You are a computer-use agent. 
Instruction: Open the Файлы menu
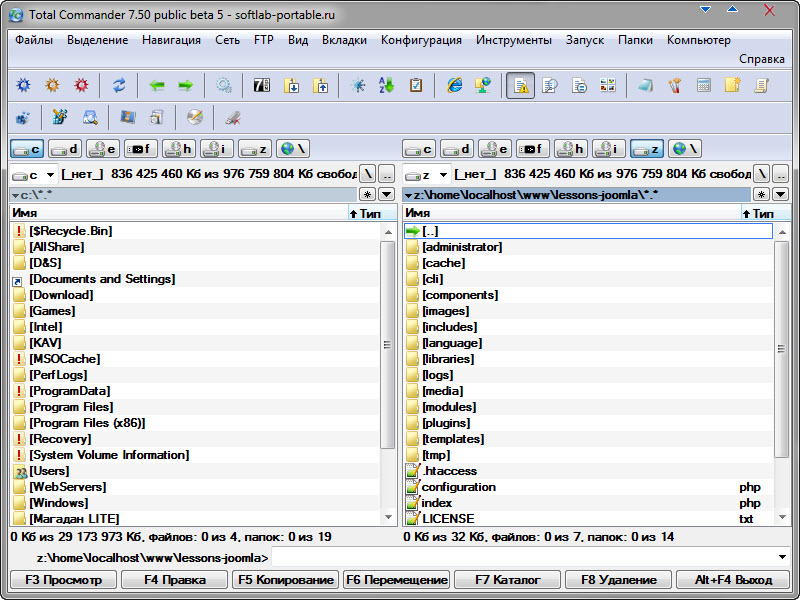coord(34,40)
